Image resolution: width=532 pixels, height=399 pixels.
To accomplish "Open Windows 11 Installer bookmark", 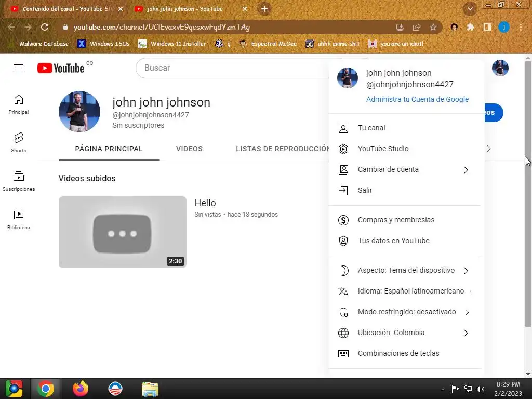I will (172, 44).
